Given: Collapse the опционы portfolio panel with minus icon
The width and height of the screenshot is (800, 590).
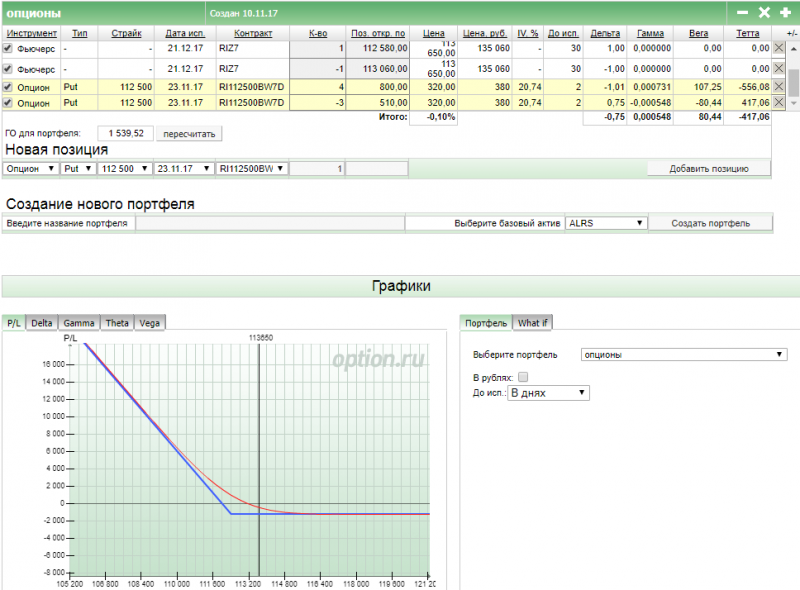Looking at the screenshot, I should [742, 13].
